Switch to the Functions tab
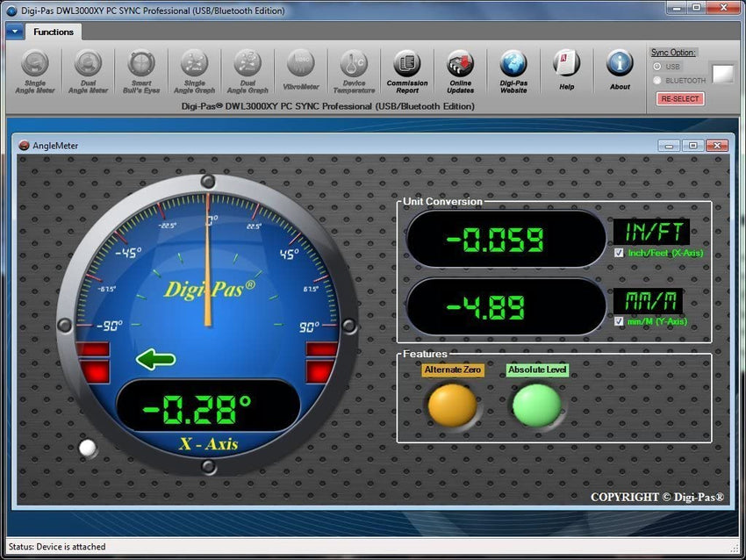 coord(54,32)
